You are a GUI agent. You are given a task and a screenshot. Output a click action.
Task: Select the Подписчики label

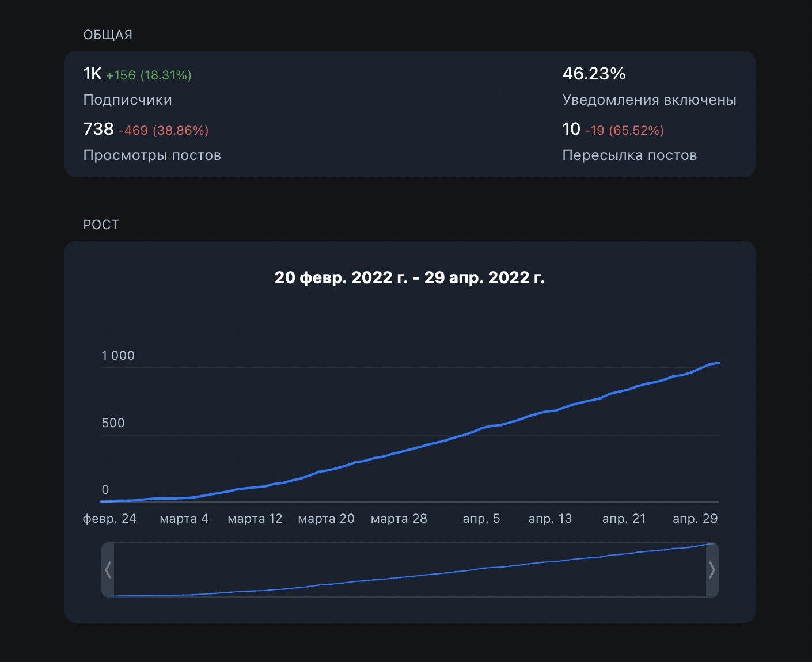127,100
